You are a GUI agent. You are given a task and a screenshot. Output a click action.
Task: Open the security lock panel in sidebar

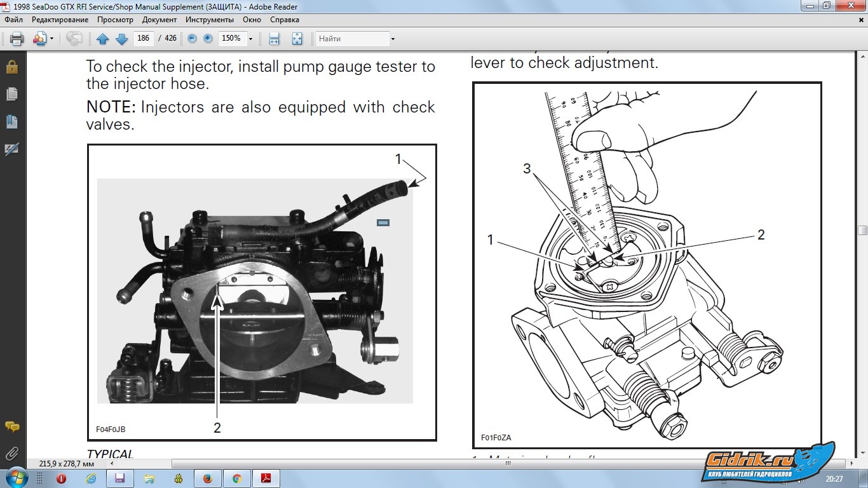[x=11, y=67]
